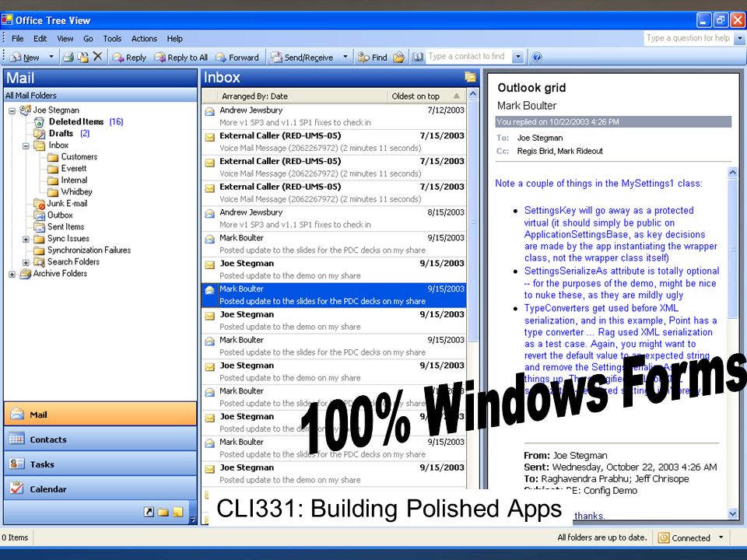Image resolution: width=747 pixels, height=560 pixels.
Task: Click the Print toolbar icon
Action: 68,57
